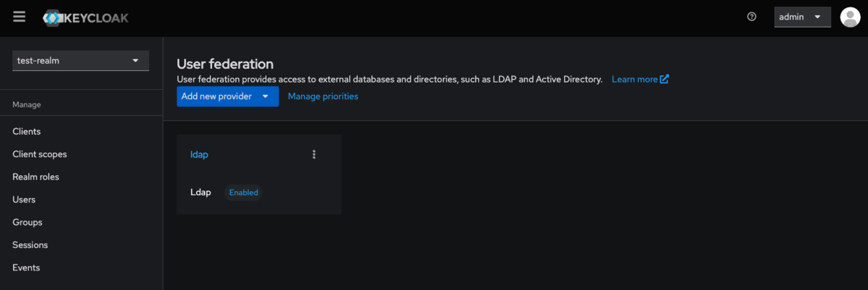Image resolution: width=868 pixels, height=290 pixels.
Task: Expand the admin user dropdown
Action: click(x=802, y=17)
